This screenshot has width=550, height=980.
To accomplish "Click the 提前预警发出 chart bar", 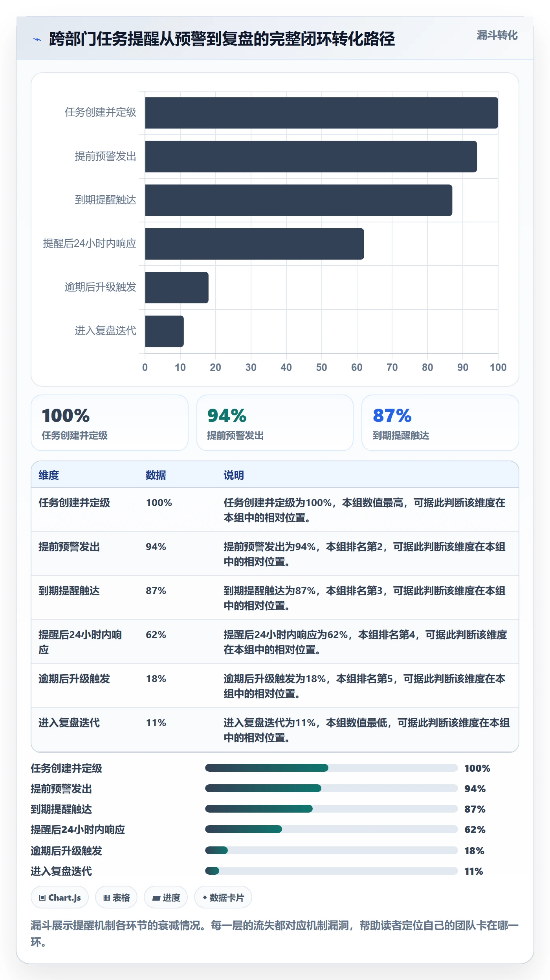I will click(x=311, y=156).
